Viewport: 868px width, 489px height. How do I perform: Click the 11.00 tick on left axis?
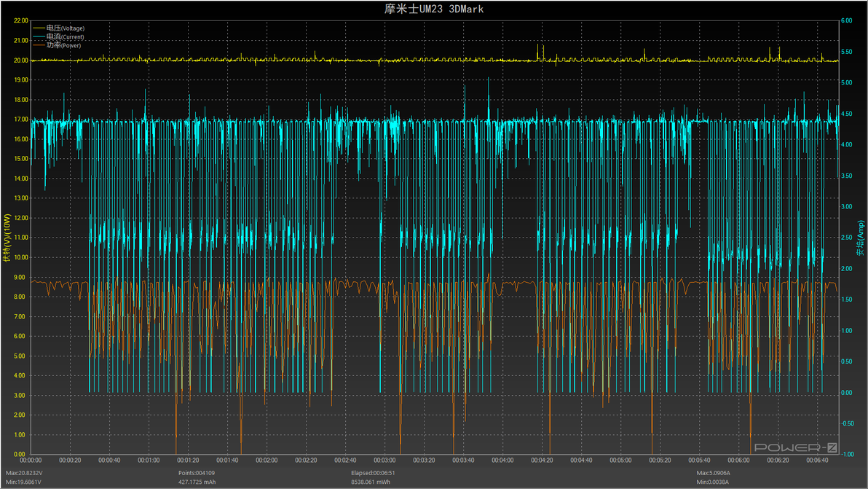[20, 238]
